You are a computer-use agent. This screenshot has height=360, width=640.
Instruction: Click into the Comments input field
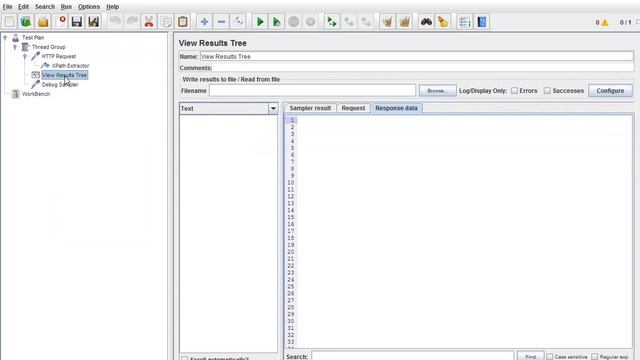click(423, 68)
